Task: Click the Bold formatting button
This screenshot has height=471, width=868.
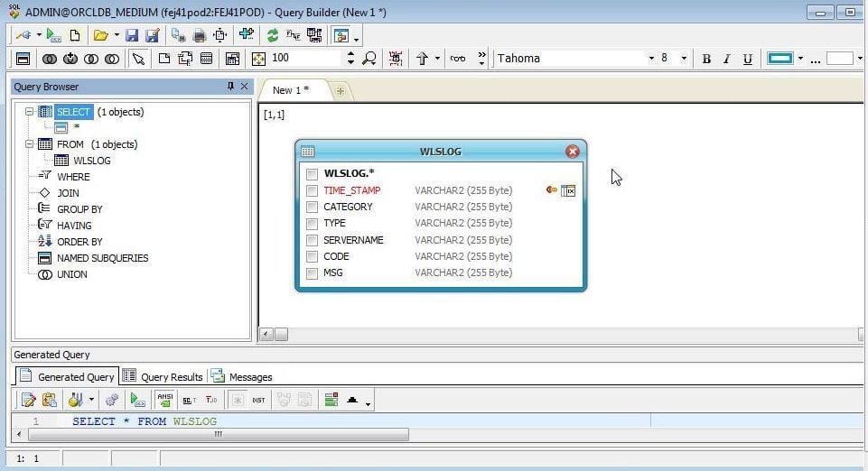Action: [x=706, y=59]
